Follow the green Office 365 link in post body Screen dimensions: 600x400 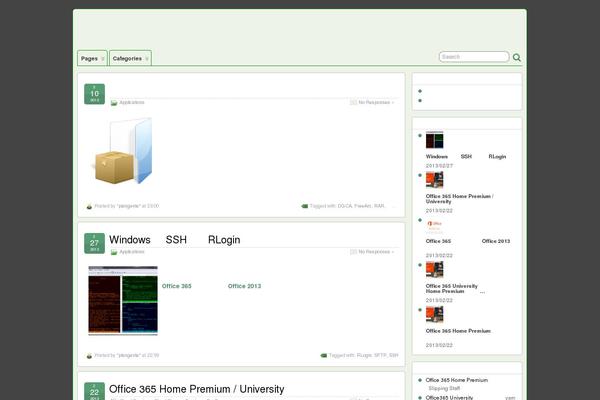[176, 286]
